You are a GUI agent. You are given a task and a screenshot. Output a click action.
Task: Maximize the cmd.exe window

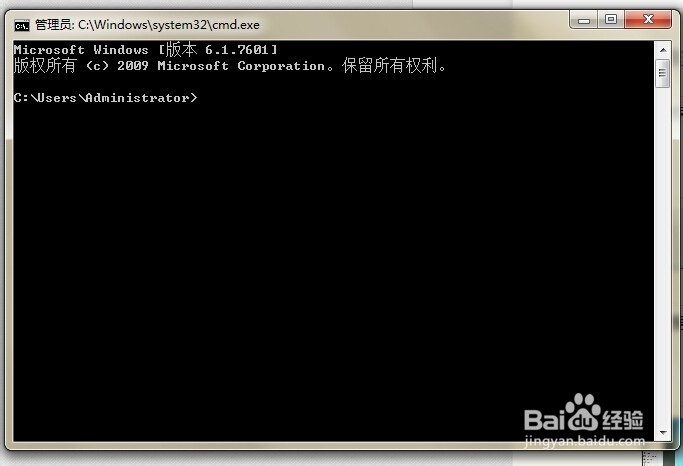pos(611,20)
